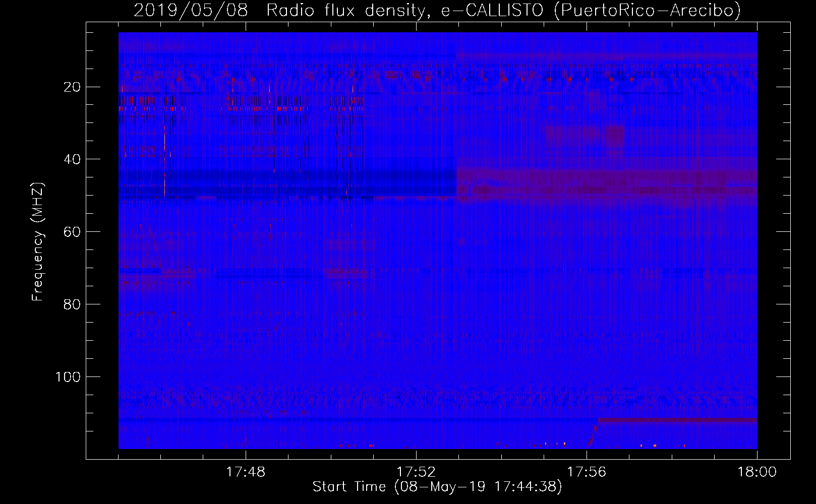Click the date "2019/05/08" in title

pos(191,11)
